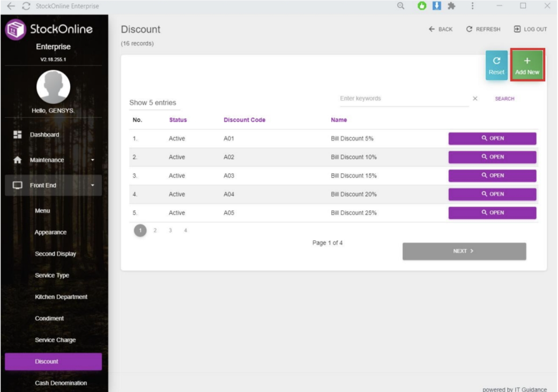The width and height of the screenshot is (558, 392).
Task: Click the browser extensions puzzle icon
Action: point(451,6)
